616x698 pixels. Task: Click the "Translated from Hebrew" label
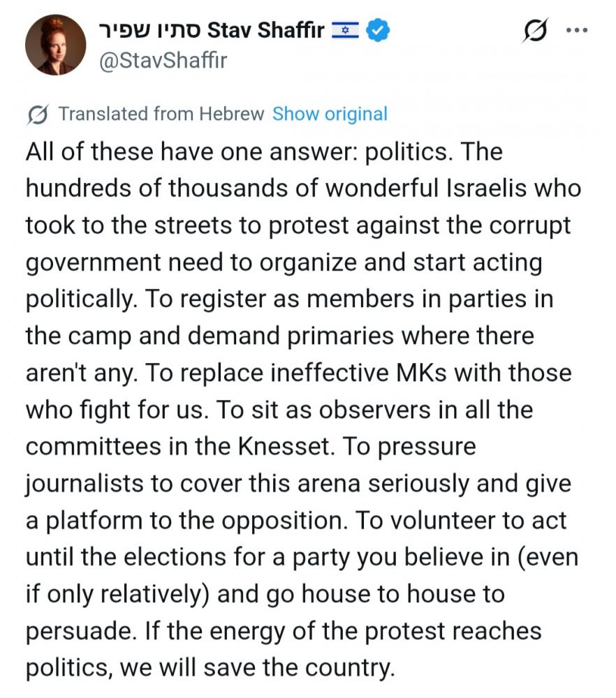pos(161,114)
